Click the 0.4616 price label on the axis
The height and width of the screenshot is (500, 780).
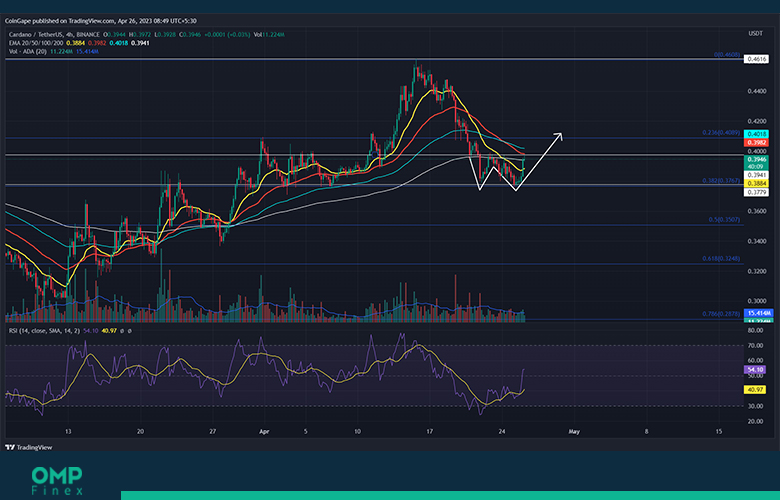756,59
